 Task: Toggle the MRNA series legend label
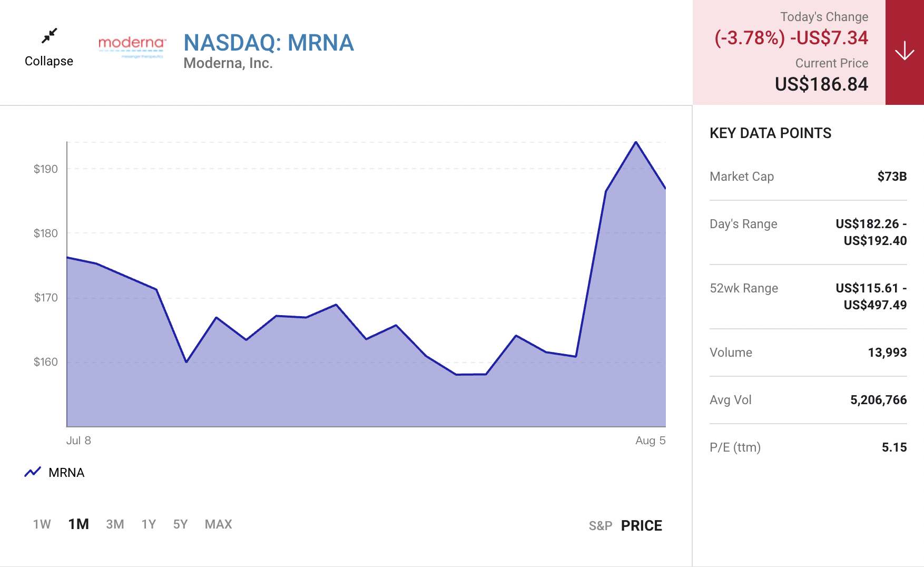tap(66, 473)
